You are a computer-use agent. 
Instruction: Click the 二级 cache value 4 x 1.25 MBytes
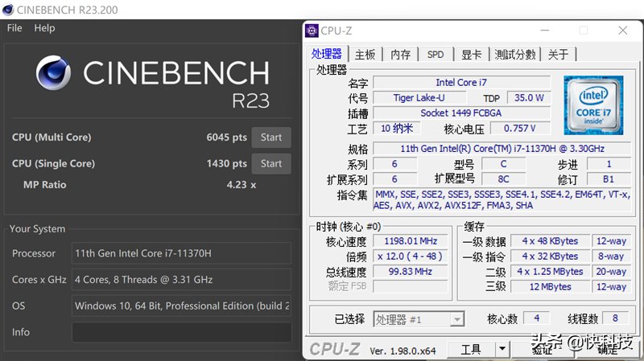click(550, 272)
